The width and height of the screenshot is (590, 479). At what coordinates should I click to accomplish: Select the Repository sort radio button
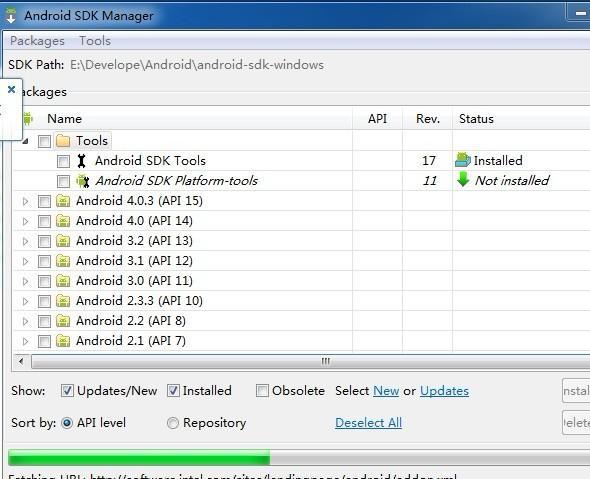173,423
